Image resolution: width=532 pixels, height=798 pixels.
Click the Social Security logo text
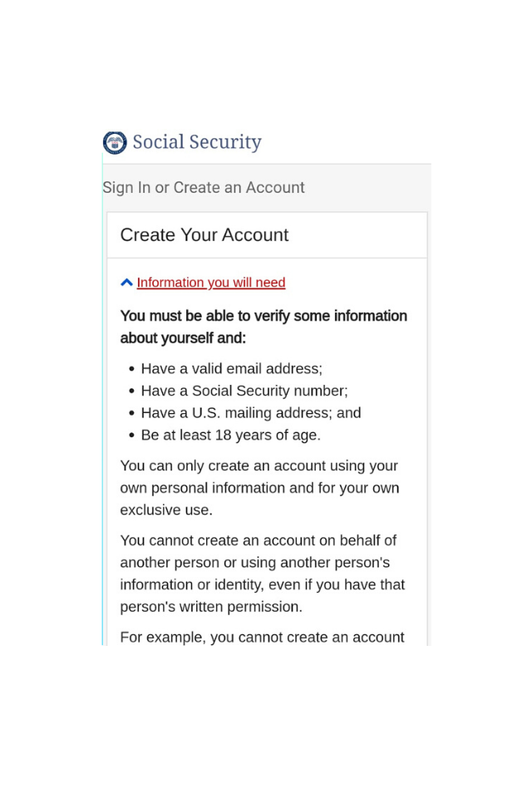tap(197, 142)
